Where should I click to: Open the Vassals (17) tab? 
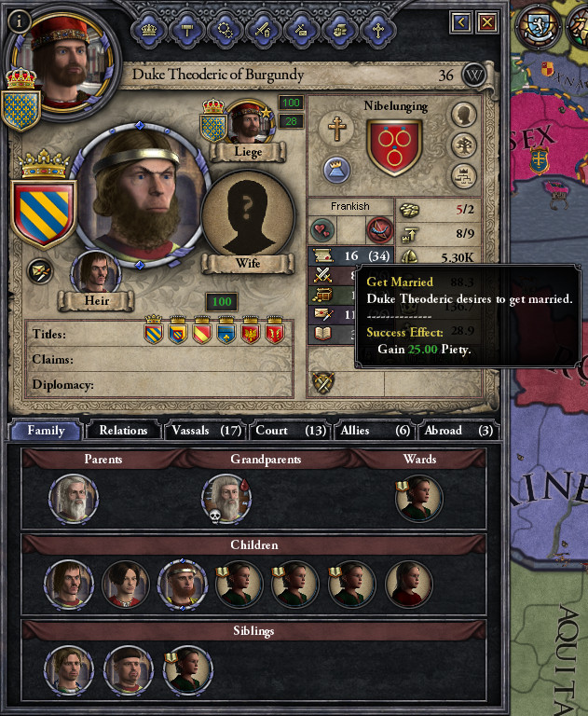coord(206,430)
